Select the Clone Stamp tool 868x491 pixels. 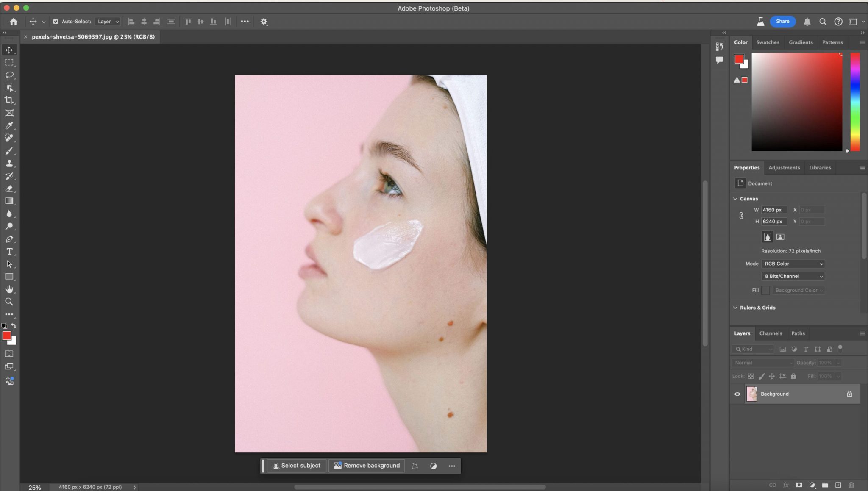(x=9, y=164)
